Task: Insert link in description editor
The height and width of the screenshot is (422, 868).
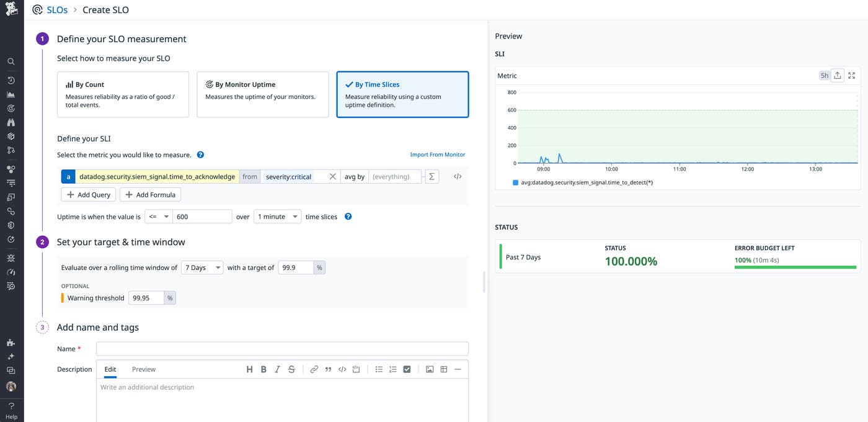Action: coord(314,369)
